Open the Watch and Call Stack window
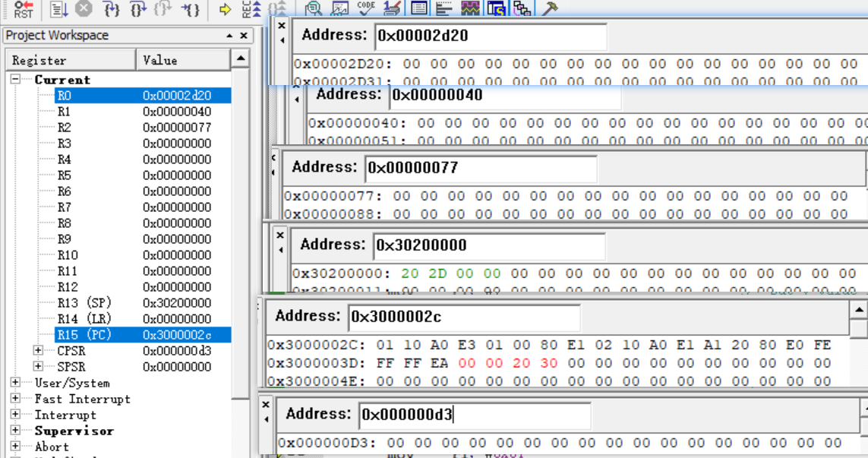Viewport: 868px width, 458px height. pyautogui.click(x=340, y=8)
